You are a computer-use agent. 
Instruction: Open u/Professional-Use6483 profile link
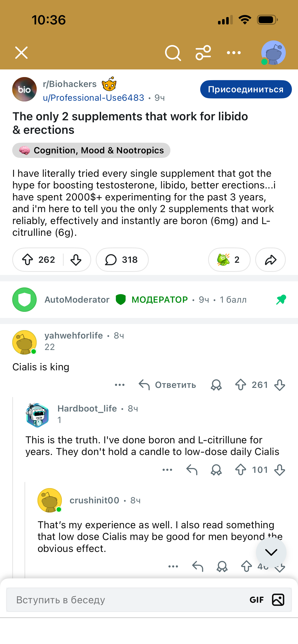point(93,98)
